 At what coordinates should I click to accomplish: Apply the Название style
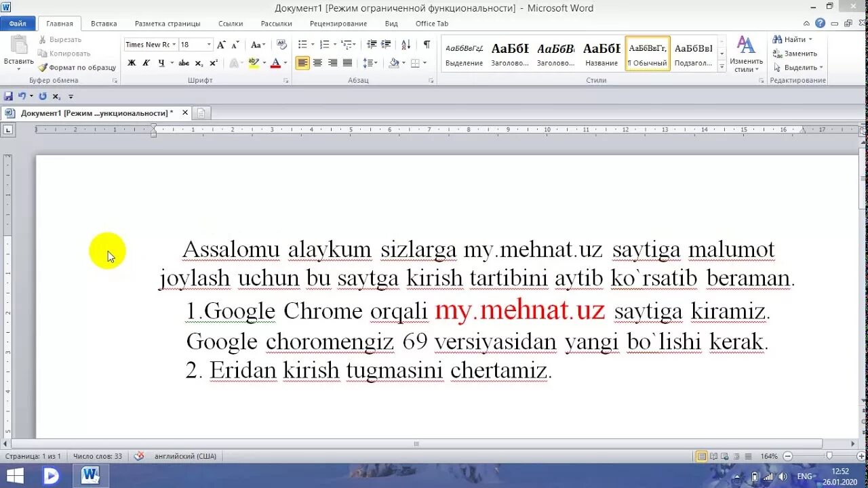click(601, 54)
